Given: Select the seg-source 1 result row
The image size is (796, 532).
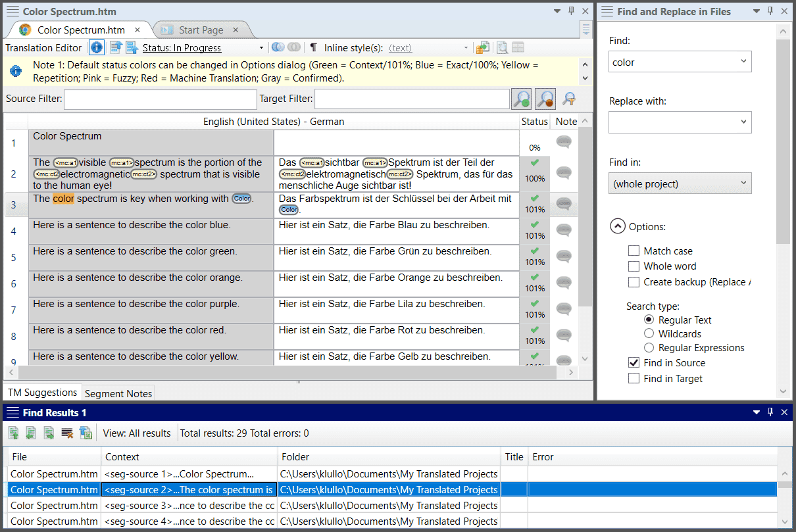Looking at the screenshot, I should click(x=393, y=473).
